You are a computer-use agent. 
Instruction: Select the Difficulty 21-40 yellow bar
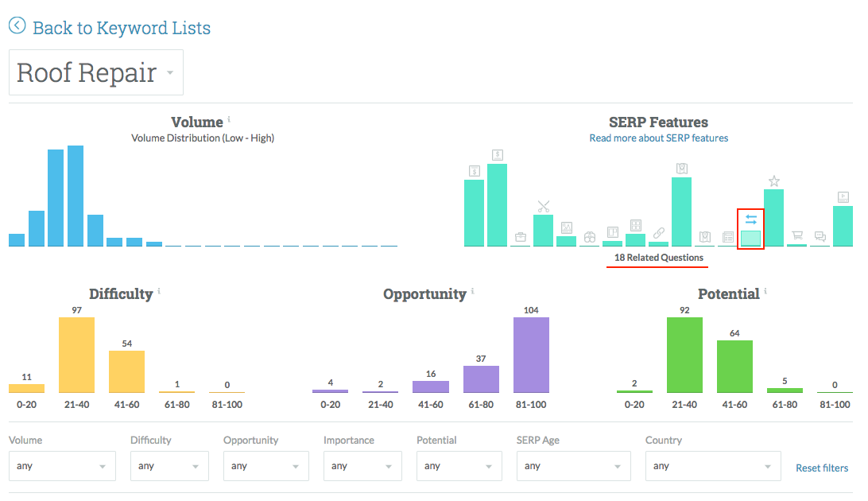[77, 355]
